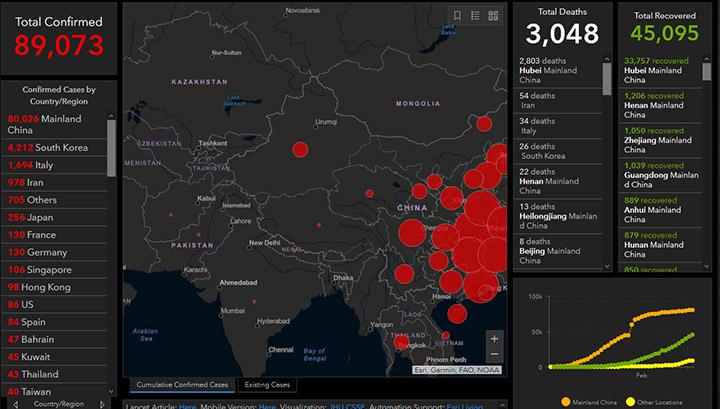720x409 pixels.
Task: Open the map bookmarks icon
Action: (x=457, y=16)
